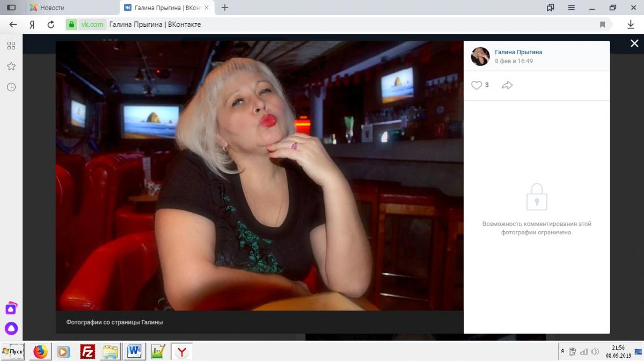Open Favorites star in left sidebar
This screenshot has width=644, height=362.
[11, 67]
